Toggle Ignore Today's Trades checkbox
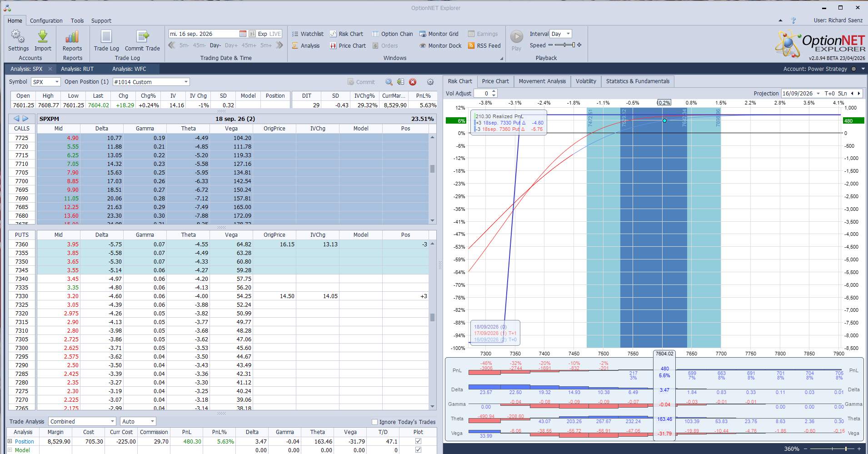This screenshot has width=868, height=454. (x=375, y=422)
